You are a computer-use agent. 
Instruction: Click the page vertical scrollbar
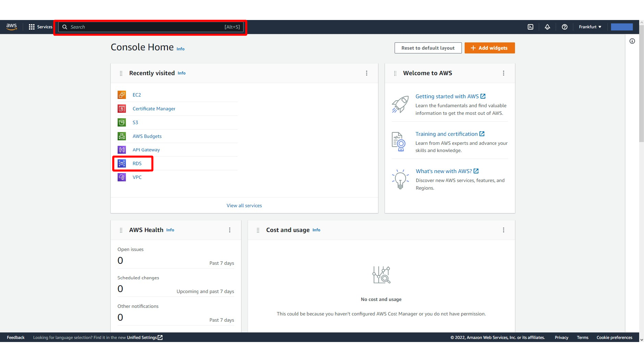641,84
